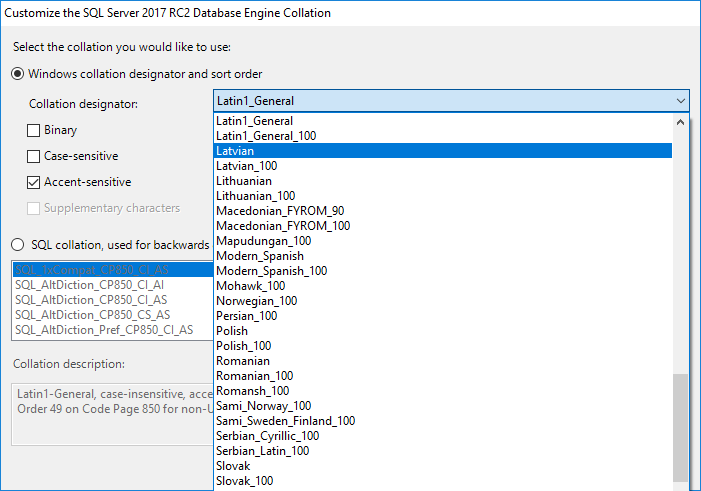
Task: Choose Macedonian_FYROM_100 option
Action: [x=443, y=226]
